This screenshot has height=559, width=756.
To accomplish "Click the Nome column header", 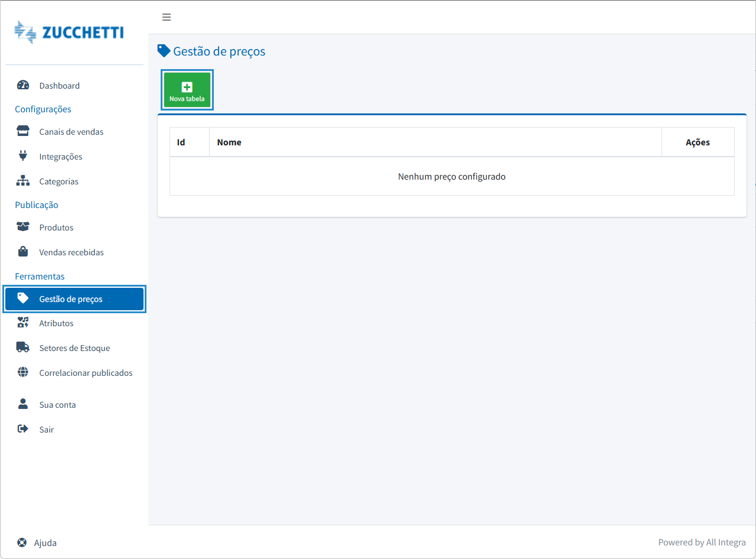I will point(229,142).
